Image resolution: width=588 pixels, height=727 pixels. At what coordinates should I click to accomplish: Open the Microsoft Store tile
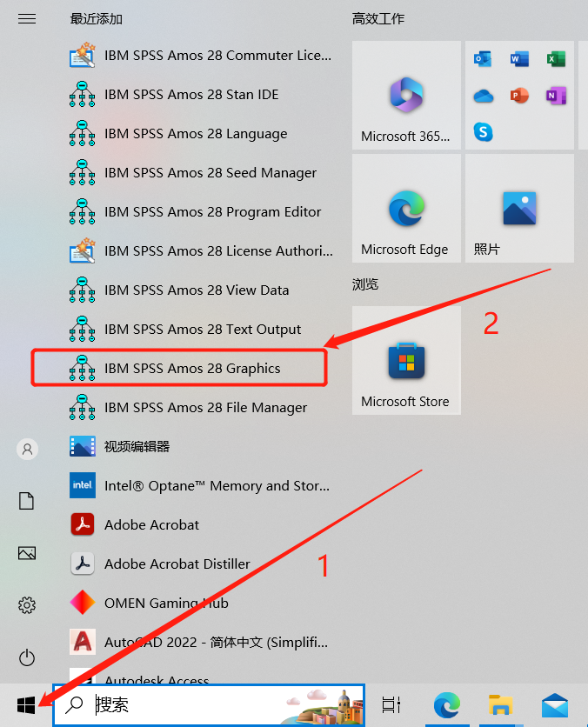[406, 360]
